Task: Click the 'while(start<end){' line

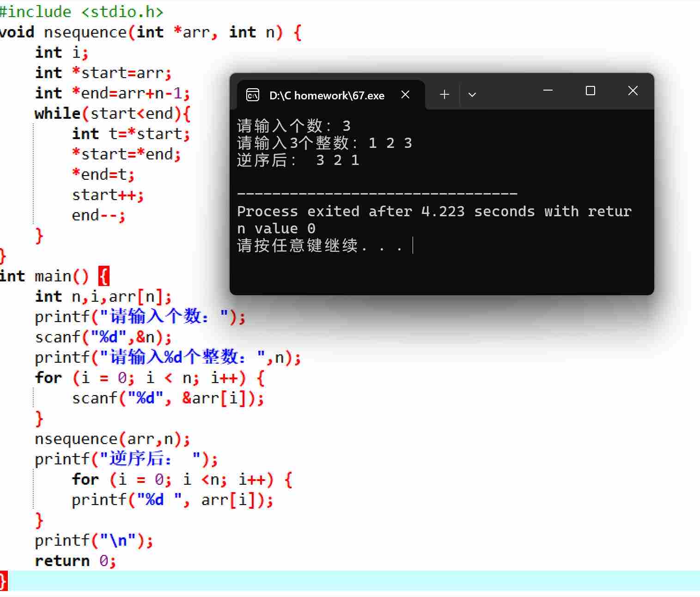Action: (x=112, y=113)
